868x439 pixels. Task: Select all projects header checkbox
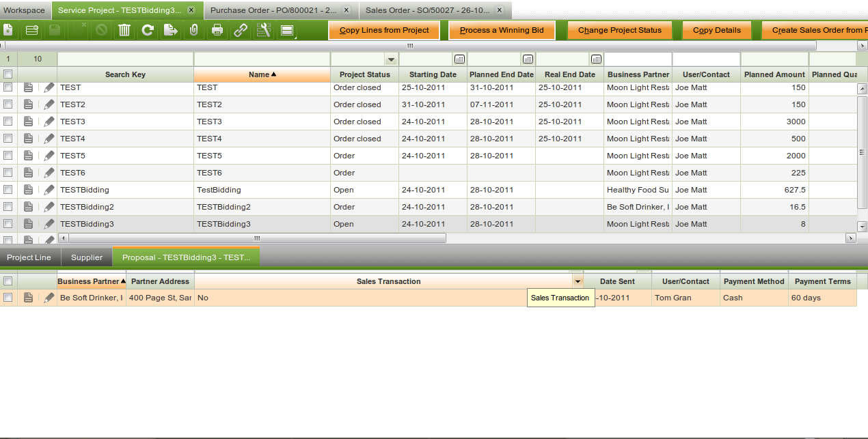click(x=8, y=74)
